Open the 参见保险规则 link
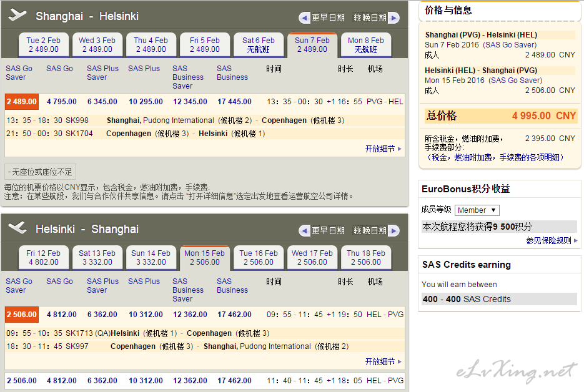Image resolution: width=584 pixels, height=392 pixels. coord(552,240)
